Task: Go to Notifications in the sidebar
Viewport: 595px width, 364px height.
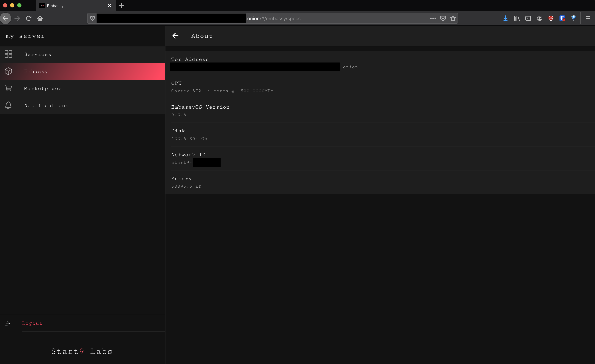Action: pyautogui.click(x=46, y=105)
